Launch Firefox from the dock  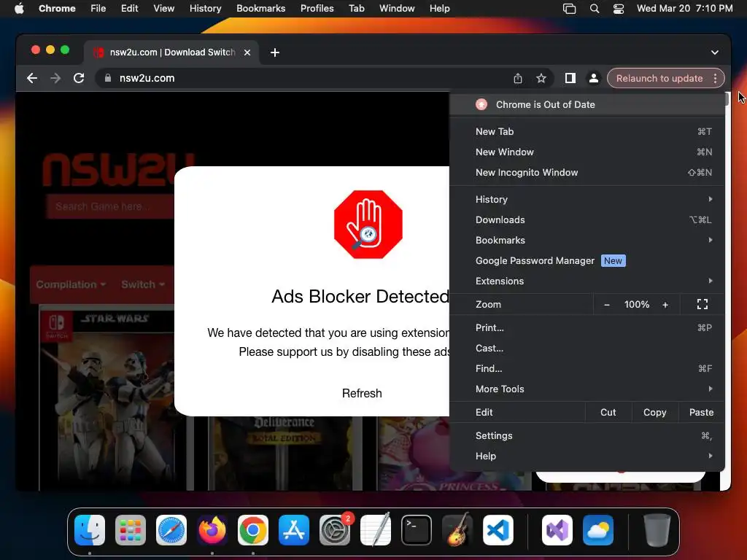212,530
